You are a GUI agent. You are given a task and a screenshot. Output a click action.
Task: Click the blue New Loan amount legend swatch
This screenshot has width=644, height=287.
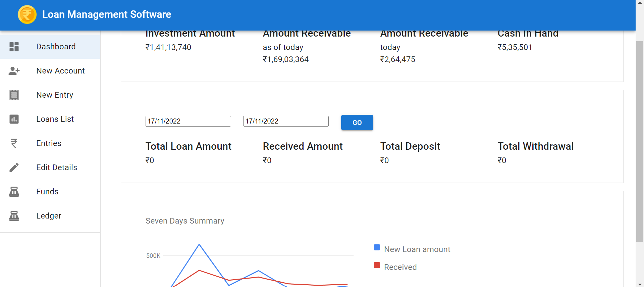click(x=377, y=248)
